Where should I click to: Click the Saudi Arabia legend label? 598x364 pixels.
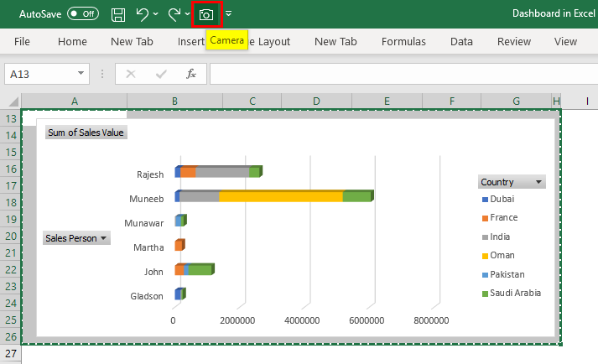[x=515, y=293]
